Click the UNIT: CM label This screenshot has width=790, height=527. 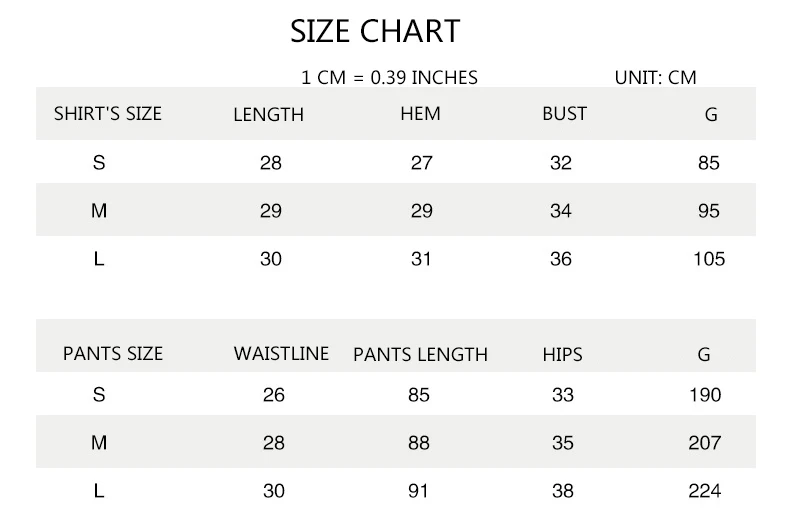[655, 77]
